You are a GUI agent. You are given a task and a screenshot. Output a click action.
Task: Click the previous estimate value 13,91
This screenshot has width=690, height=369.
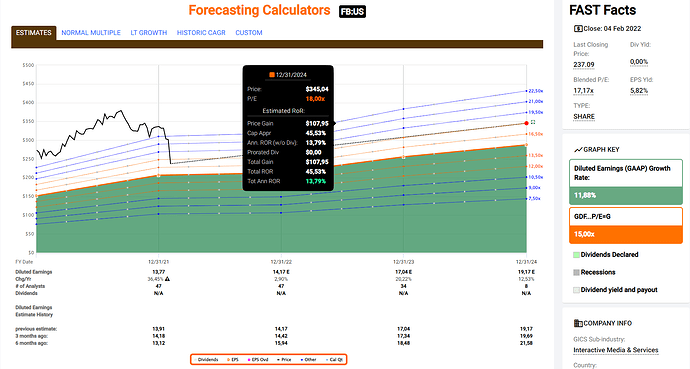[x=158, y=329]
